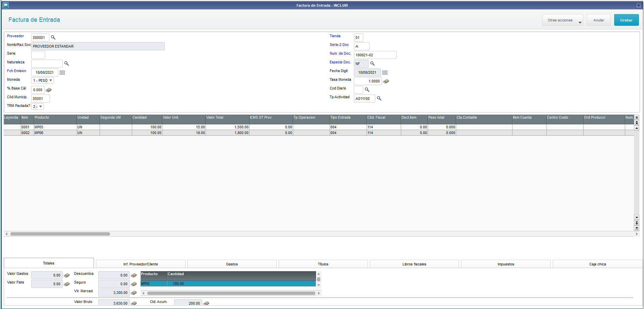
Task: Open the Especie Doc. search lookup icon
Action: pyautogui.click(x=372, y=64)
